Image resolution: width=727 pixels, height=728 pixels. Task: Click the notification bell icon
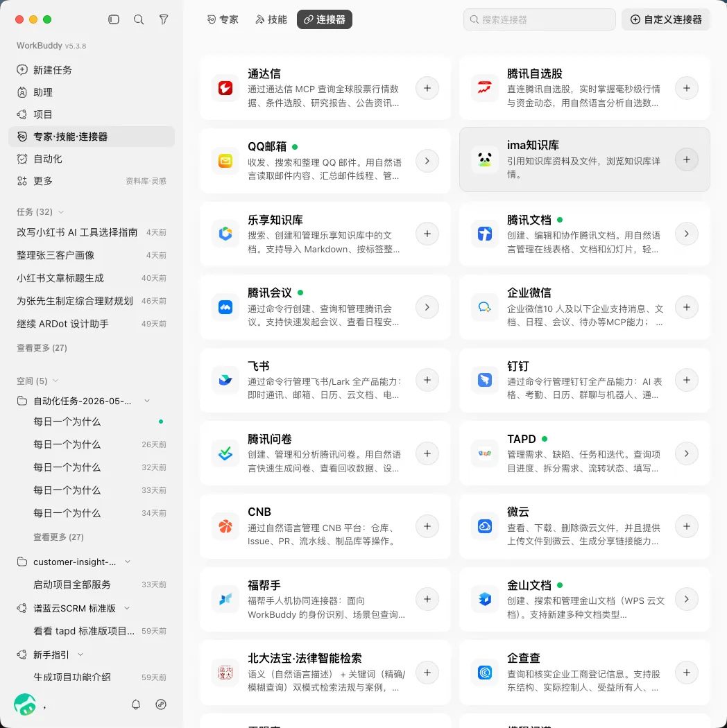click(136, 704)
